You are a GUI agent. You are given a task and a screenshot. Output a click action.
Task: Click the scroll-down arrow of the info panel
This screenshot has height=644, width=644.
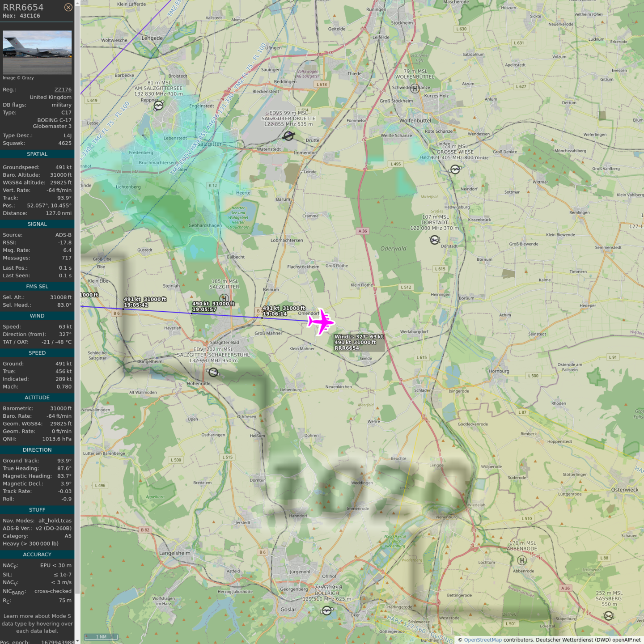77,641
